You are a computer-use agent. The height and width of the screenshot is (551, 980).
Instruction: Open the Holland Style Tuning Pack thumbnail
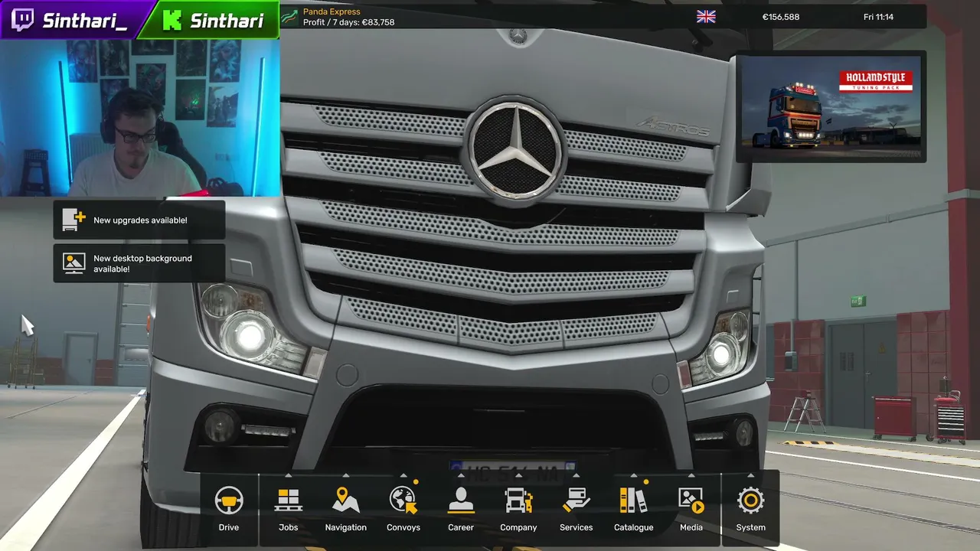pyautogui.click(x=831, y=106)
